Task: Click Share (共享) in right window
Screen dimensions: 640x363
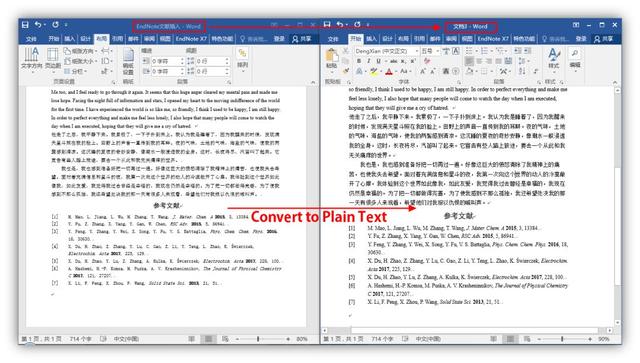Action: [603, 39]
